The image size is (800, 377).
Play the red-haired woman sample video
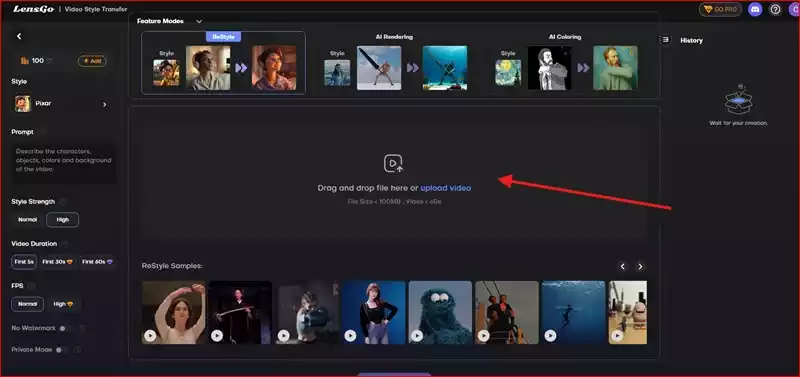point(350,335)
